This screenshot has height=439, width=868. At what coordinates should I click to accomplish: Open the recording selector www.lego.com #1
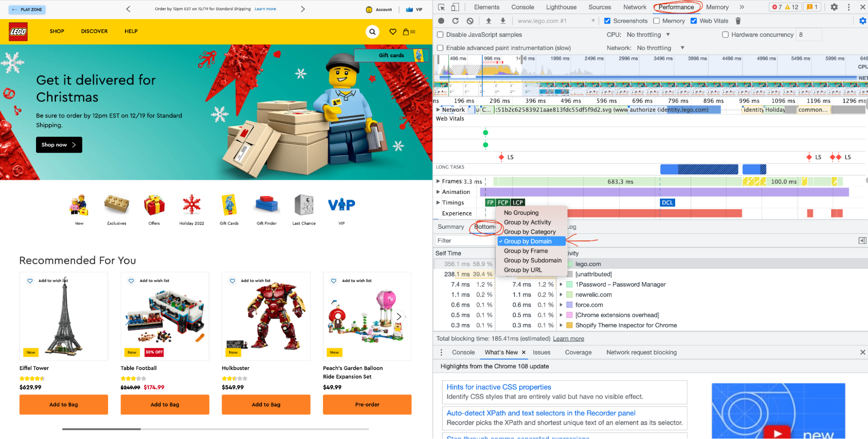556,21
